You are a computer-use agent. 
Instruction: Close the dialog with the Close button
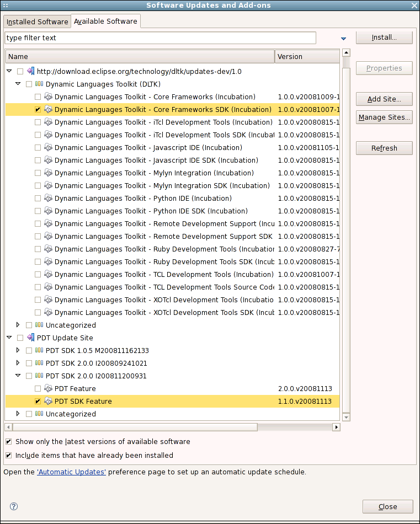(388, 506)
